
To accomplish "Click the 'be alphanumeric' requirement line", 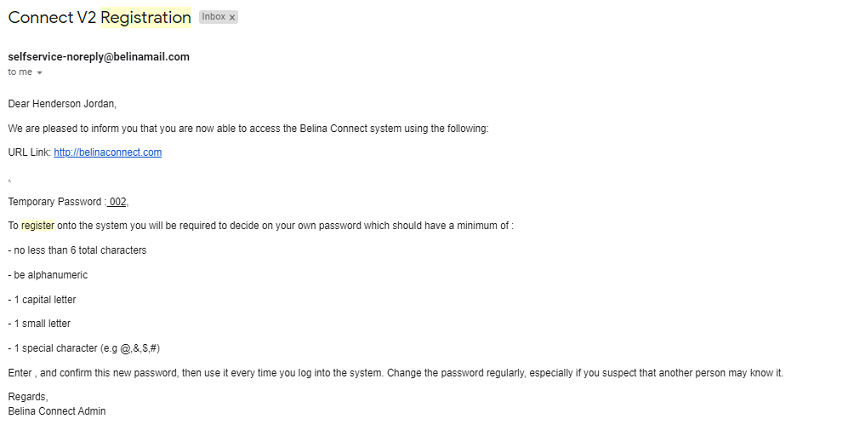I will coord(48,275).
